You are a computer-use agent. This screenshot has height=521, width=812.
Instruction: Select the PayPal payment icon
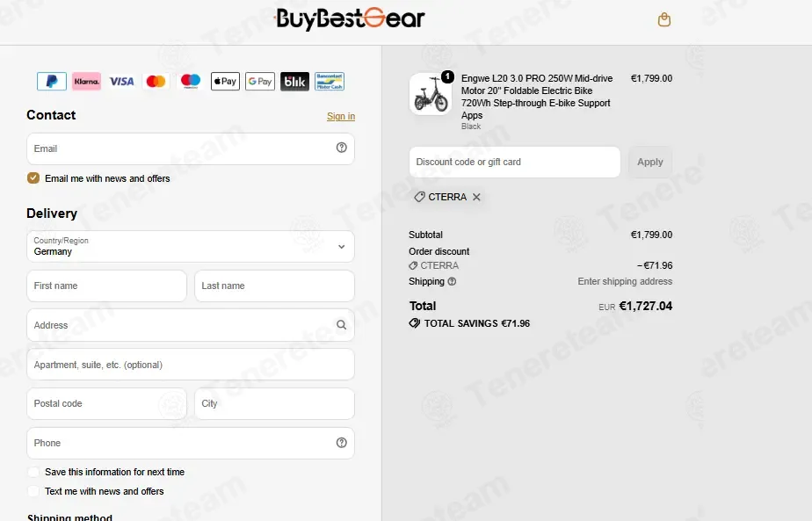point(52,82)
